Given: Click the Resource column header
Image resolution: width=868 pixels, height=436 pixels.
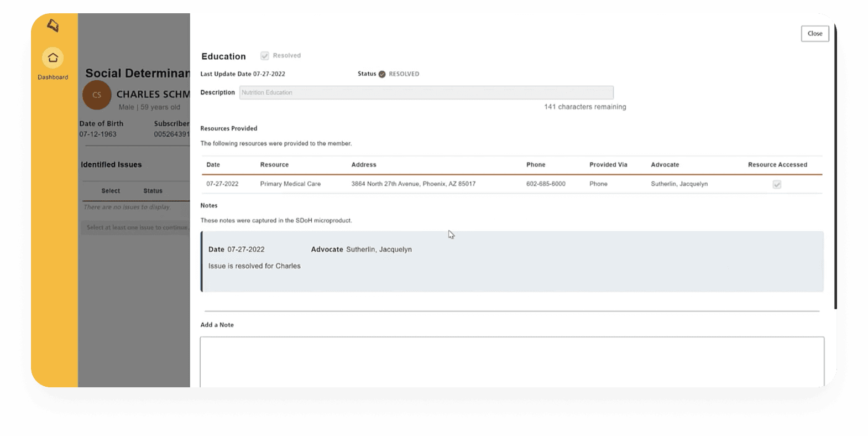Looking at the screenshot, I should click(274, 165).
